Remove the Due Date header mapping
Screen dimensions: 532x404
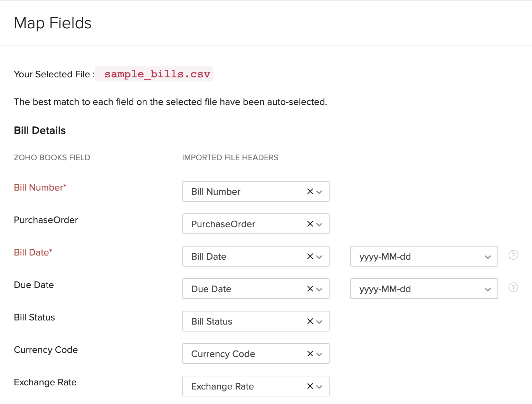point(310,289)
